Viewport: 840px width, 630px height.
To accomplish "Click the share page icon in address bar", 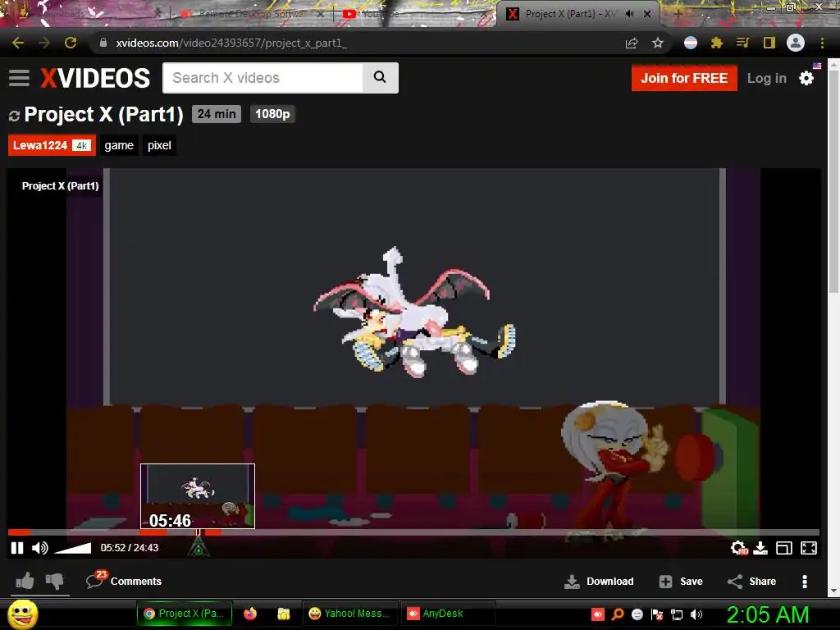I will coord(632,43).
